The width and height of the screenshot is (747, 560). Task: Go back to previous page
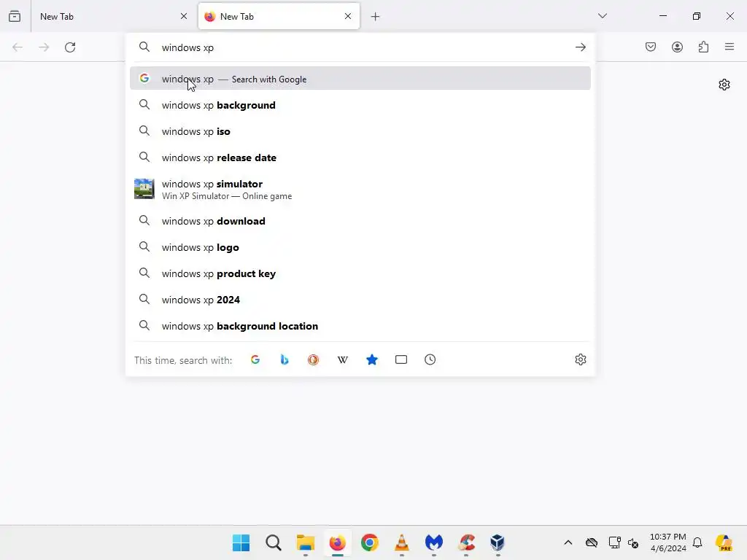[18, 47]
